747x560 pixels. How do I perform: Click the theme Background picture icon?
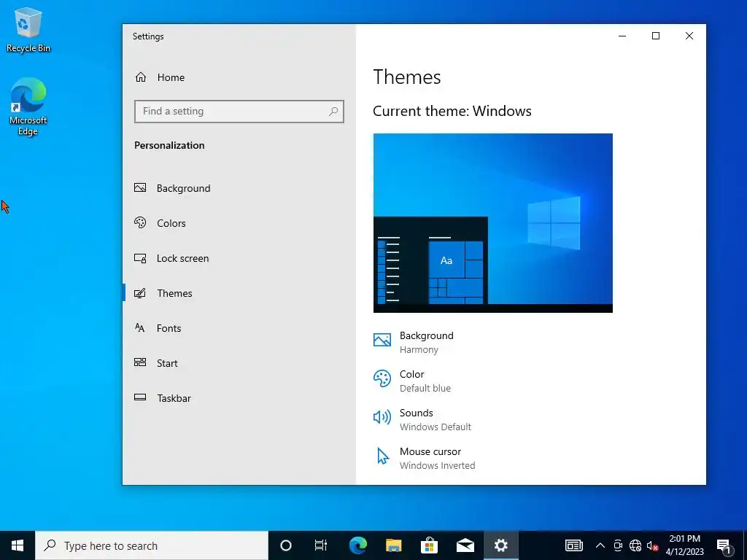click(x=382, y=340)
